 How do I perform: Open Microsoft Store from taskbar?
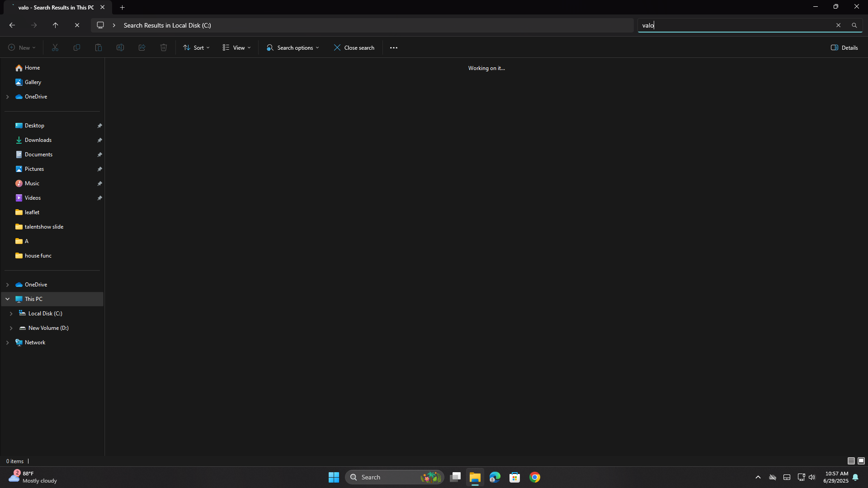coord(515,477)
